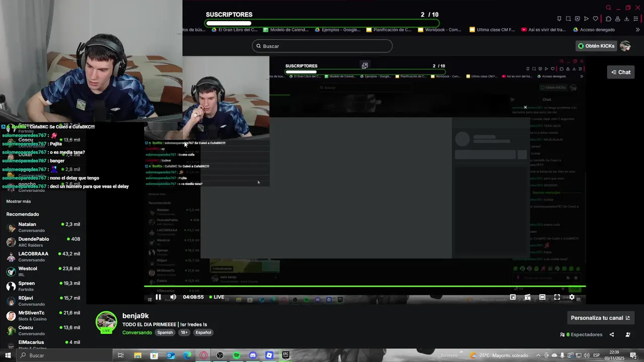Screen dimensions: 644x362
Task: Click browser search magnifier icon
Action: 608,8
